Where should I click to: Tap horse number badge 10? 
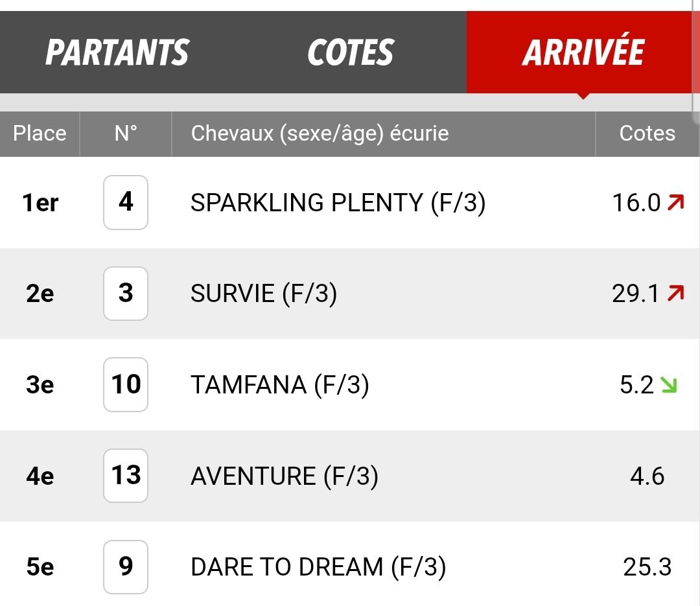coord(126,384)
